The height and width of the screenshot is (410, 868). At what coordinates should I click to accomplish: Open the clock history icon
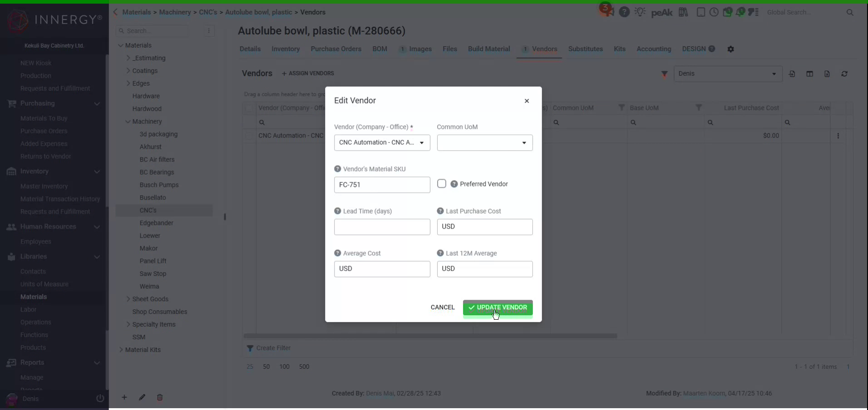(x=714, y=12)
